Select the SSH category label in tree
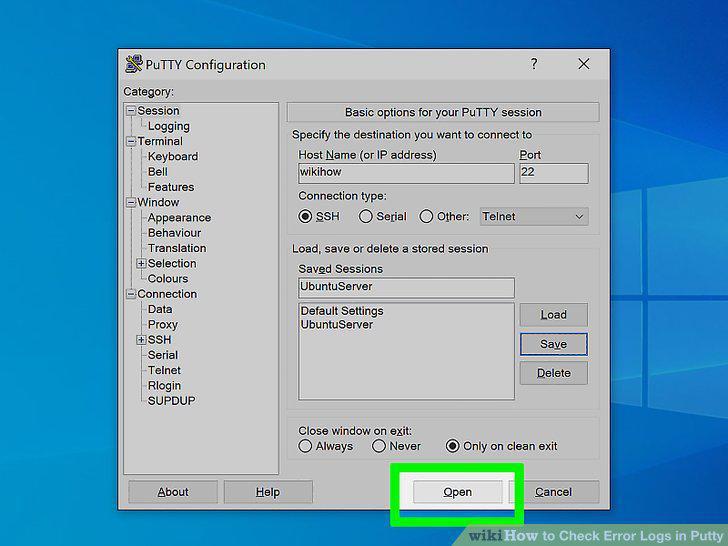728x546 pixels. (159, 340)
